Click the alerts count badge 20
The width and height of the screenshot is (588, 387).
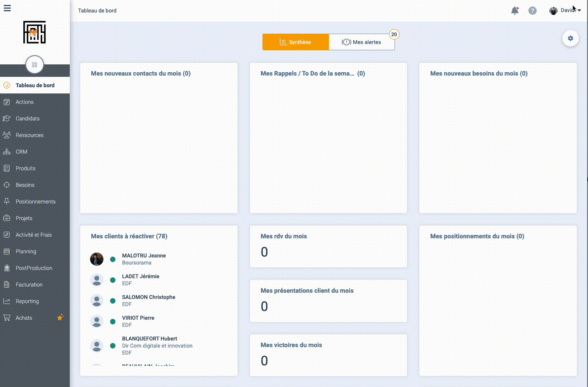coord(394,34)
